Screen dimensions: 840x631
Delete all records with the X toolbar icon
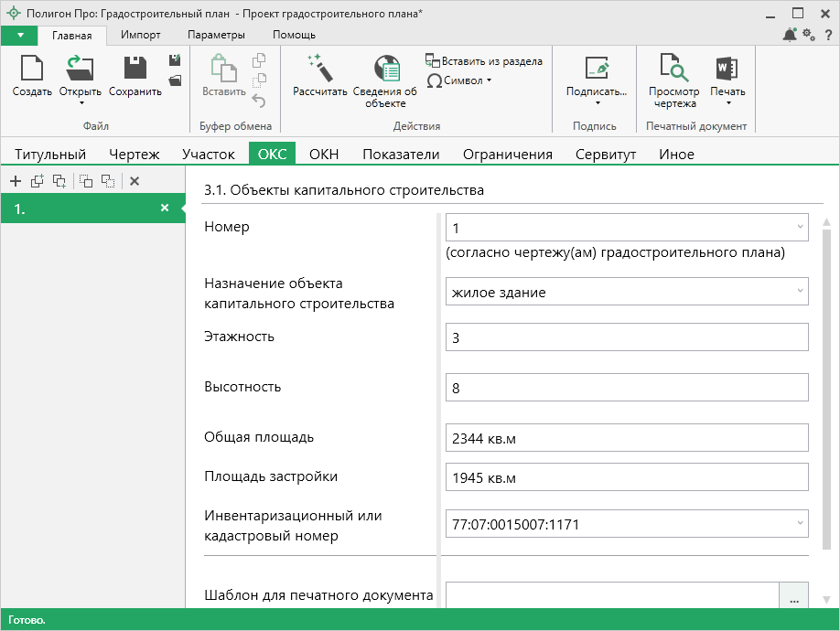pyautogui.click(x=135, y=181)
